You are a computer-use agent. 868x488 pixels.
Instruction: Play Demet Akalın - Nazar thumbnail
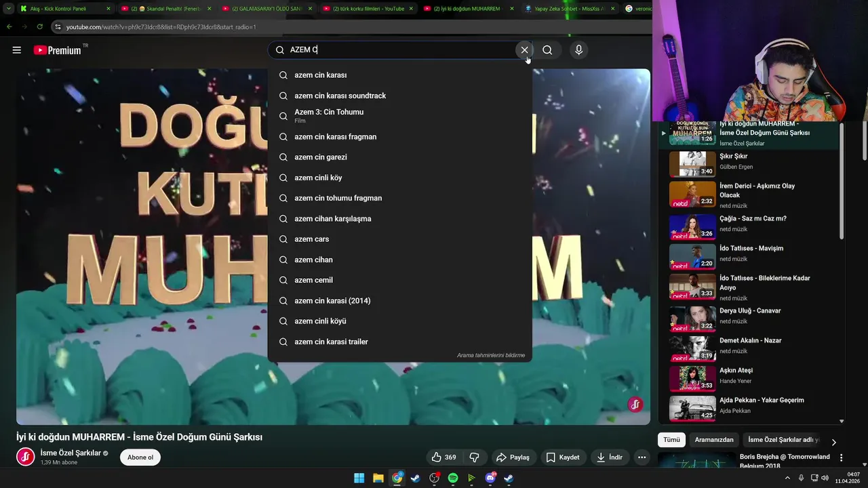[x=692, y=348]
